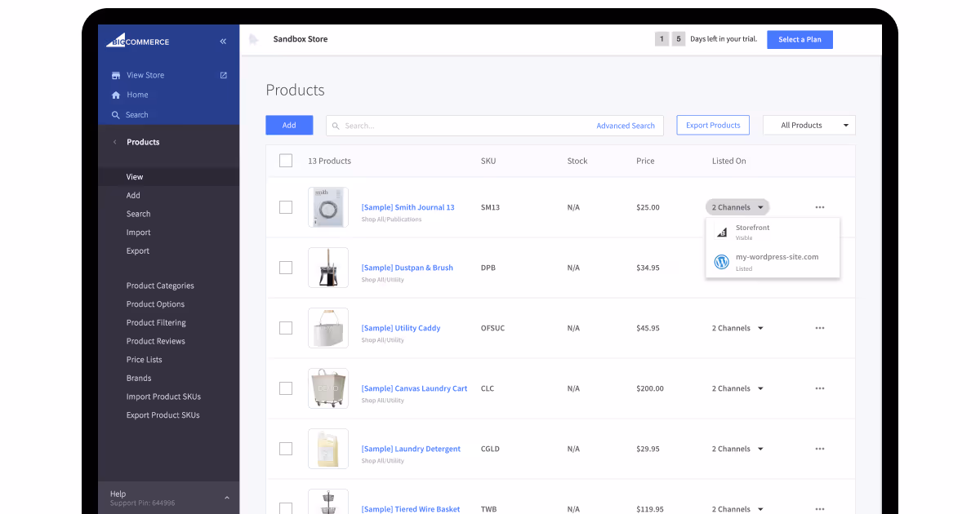Open the Export page from the Products menu
The height and width of the screenshot is (514, 980).
[138, 250]
